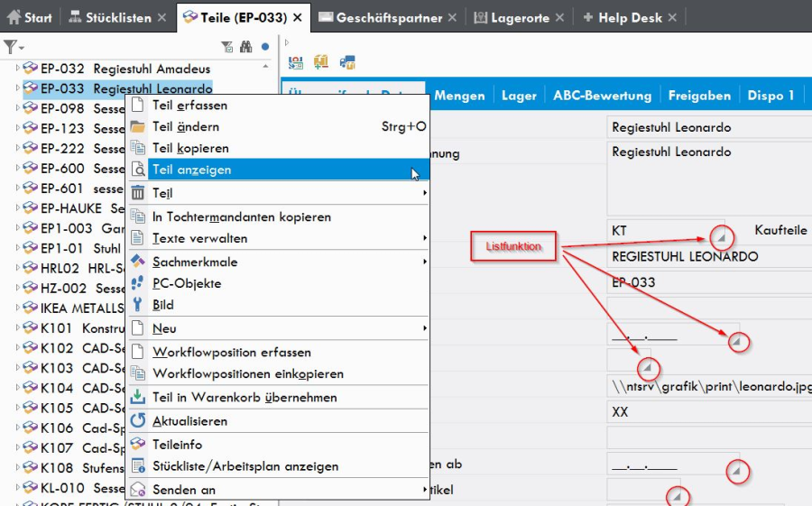The image size is (812, 506).
Task: Switch to the Start tab
Action: click(30, 18)
